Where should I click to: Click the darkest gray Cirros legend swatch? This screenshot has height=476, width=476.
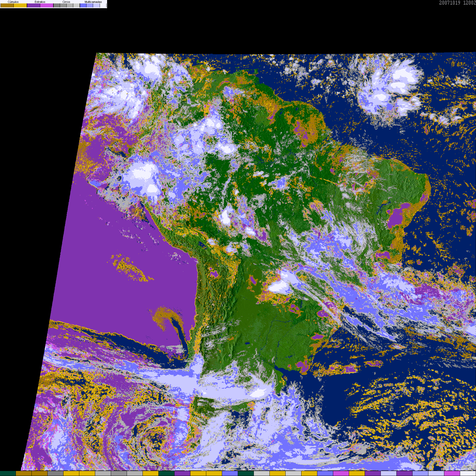[x=57, y=5]
